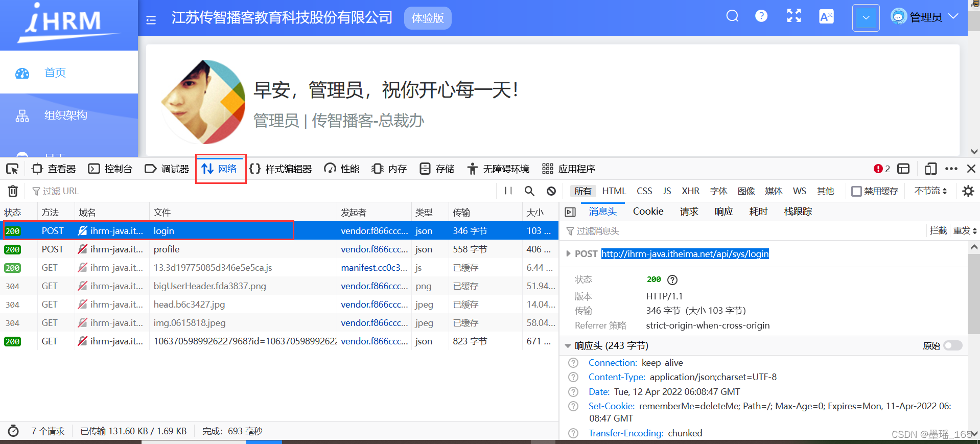
Task: Pause network recording button
Action: point(508,191)
